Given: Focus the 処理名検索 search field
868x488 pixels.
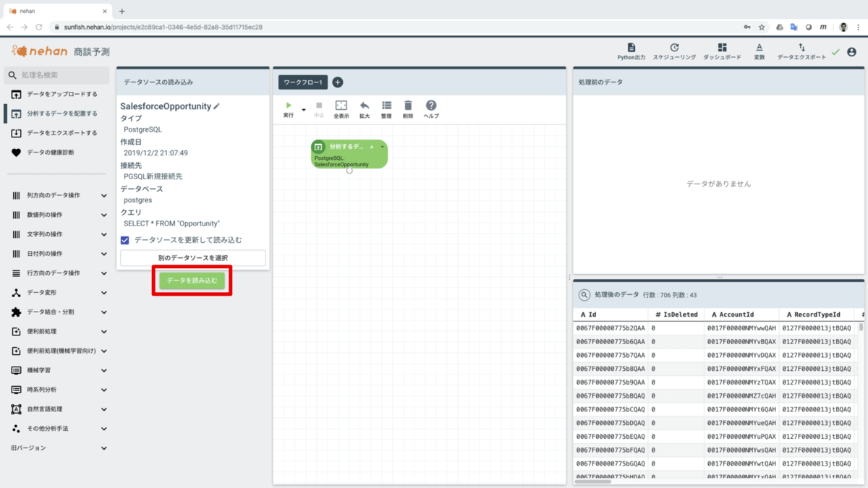Looking at the screenshot, I should click(57, 75).
